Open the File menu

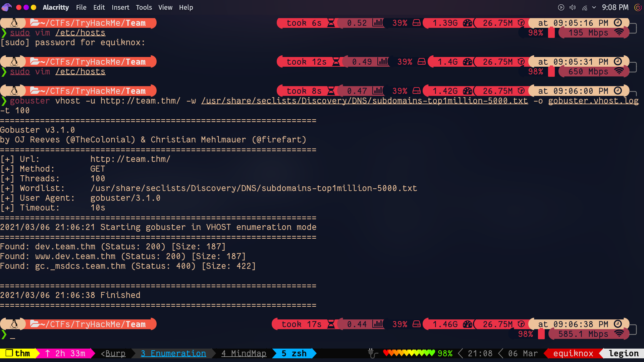point(81,7)
